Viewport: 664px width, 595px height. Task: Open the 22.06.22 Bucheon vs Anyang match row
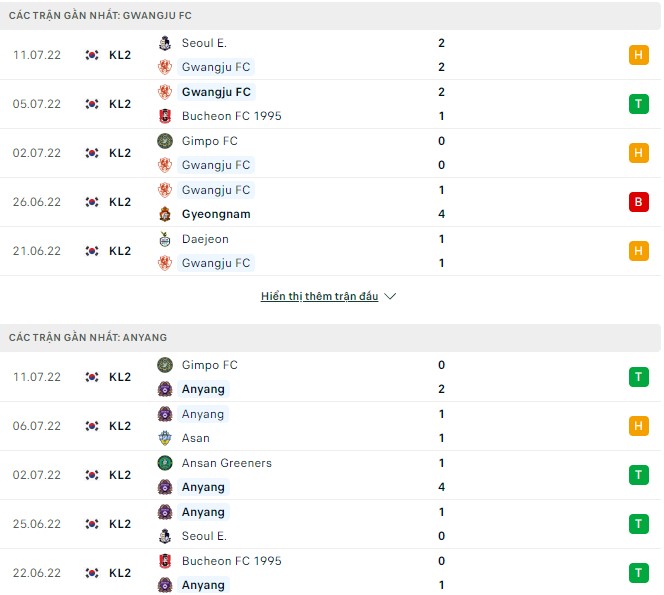330,573
